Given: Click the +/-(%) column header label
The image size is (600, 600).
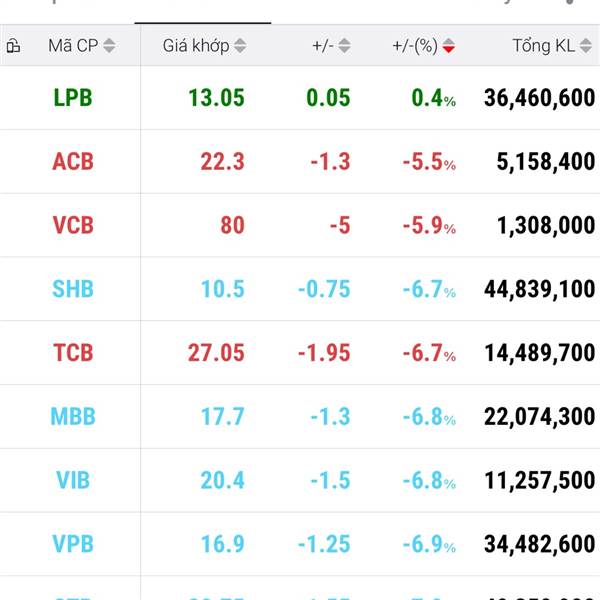Looking at the screenshot, I should (415, 46).
